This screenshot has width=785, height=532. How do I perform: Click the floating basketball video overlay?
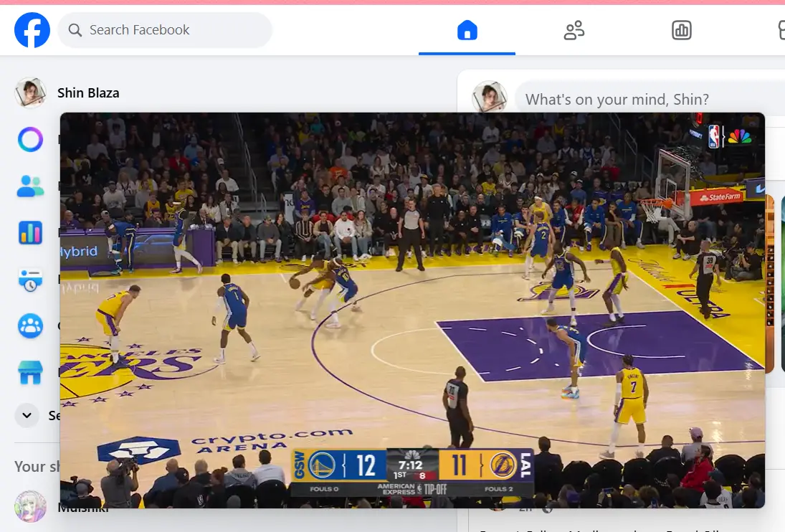[412, 310]
